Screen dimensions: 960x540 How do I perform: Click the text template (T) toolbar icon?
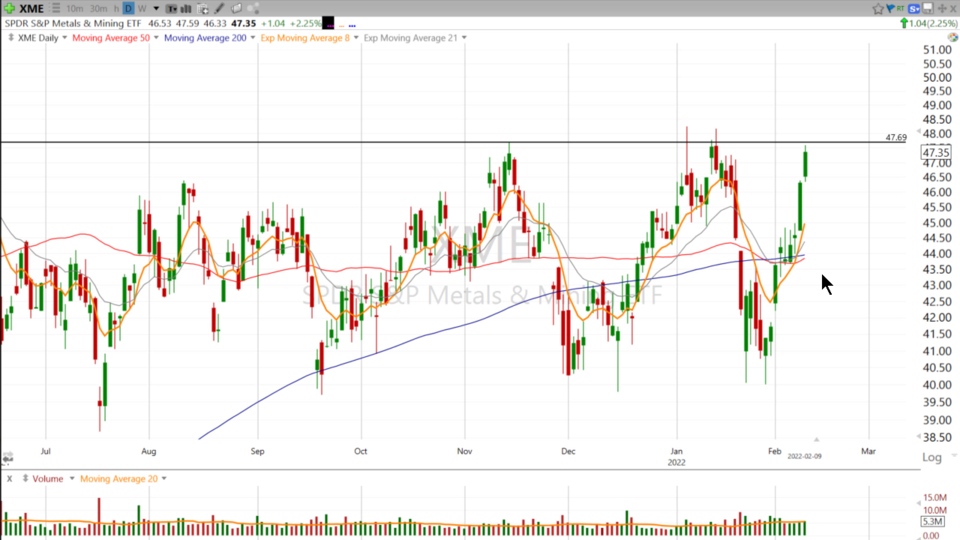tap(172, 9)
